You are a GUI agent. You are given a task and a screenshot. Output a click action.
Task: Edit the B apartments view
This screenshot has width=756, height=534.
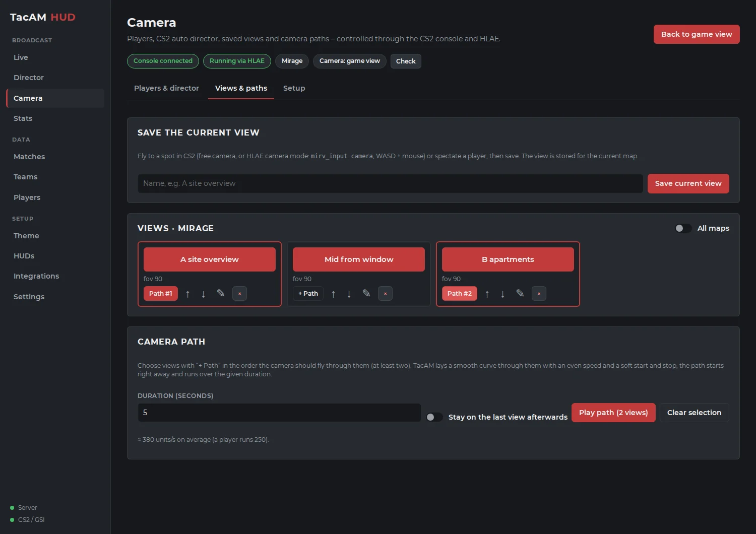(520, 293)
